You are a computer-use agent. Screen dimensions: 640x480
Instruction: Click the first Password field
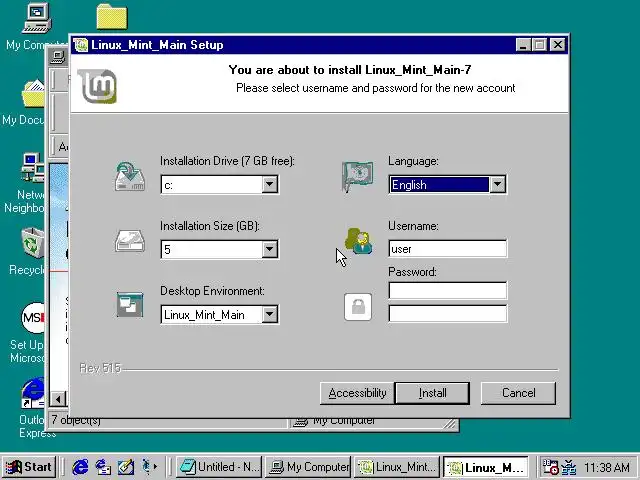(x=448, y=291)
